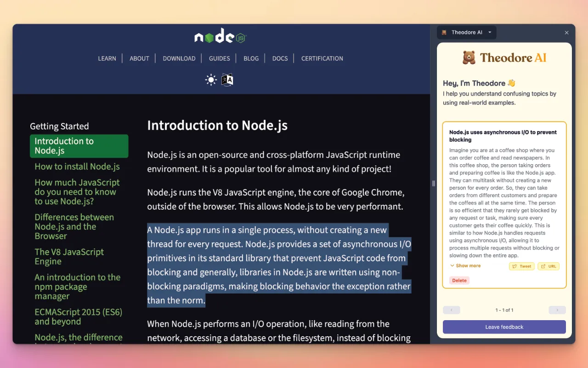Go to previous page arrow
588x368 pixels.
(452, 310)
